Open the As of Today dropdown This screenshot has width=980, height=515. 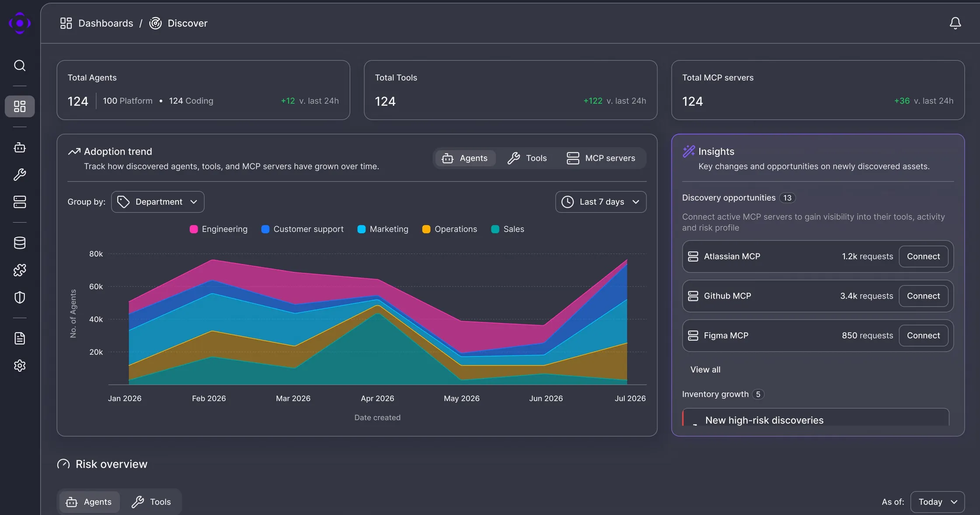pos(937,502)
